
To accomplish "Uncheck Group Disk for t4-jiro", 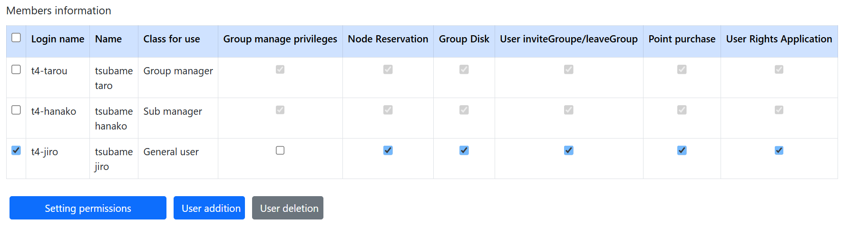I will pyautogui.click(x=464, y=150).
